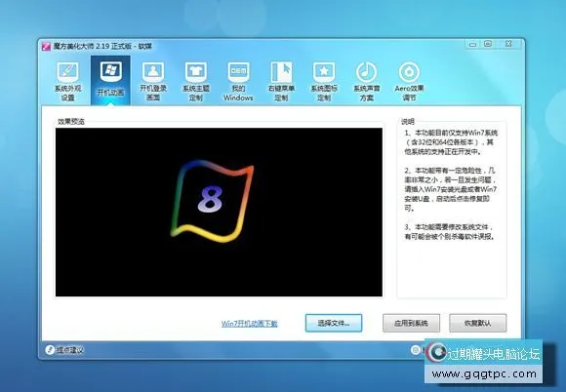Click the 选择文件... button
566x392 pixels.
(x=334, y=323)
